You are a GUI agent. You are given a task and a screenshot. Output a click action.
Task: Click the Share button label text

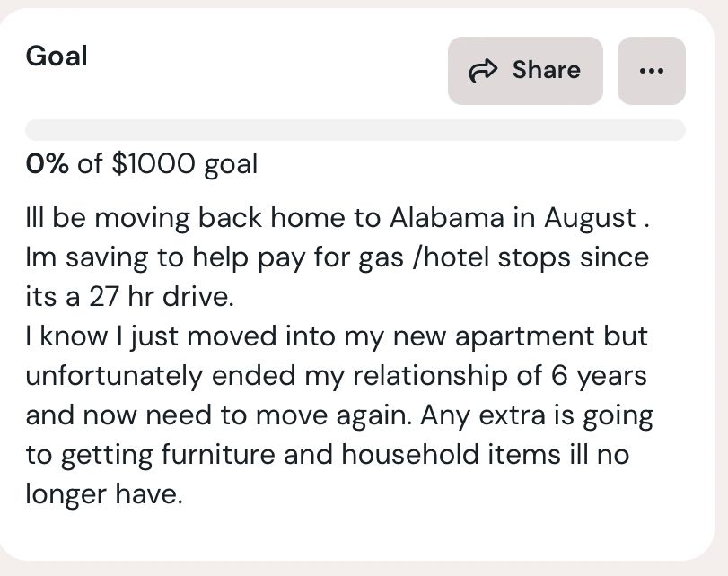tap(547, 70)
